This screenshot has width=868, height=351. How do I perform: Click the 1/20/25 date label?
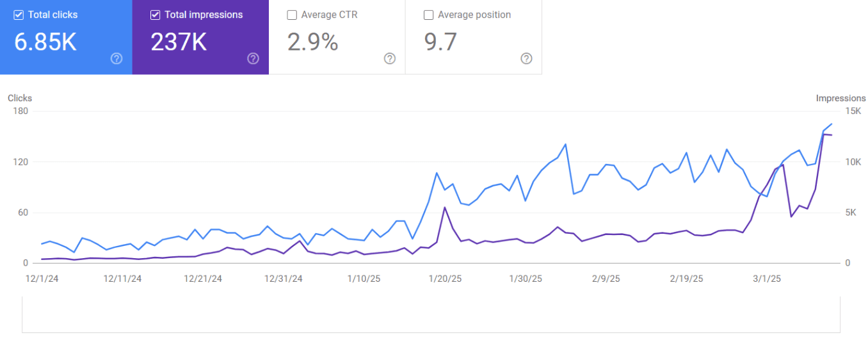(x=445, y=279)
